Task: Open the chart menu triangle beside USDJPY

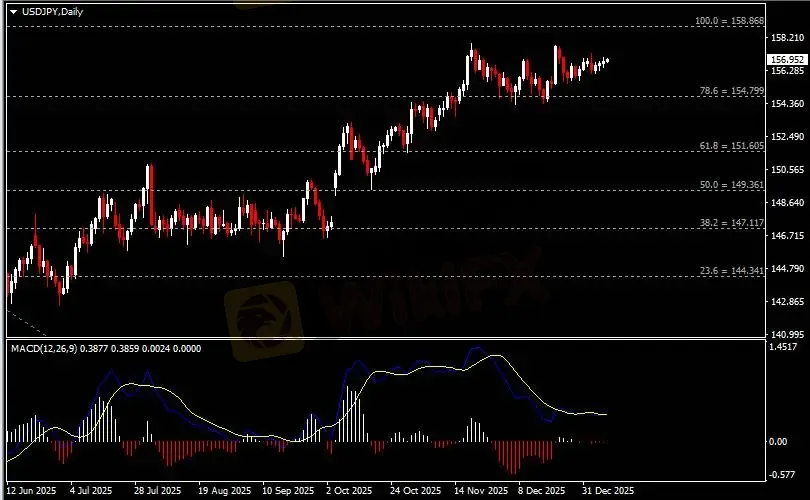Action: pyautogui.click(x=13, y=11)
